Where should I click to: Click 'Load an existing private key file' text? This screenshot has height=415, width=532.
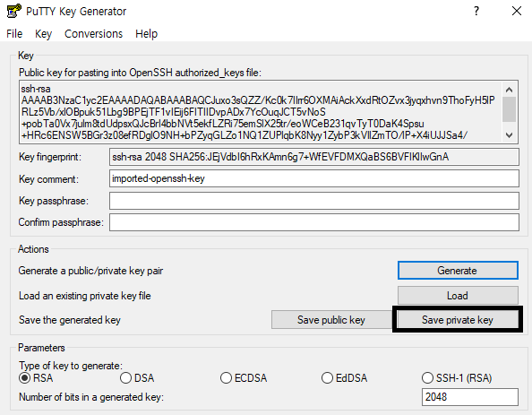pos(85,296)
